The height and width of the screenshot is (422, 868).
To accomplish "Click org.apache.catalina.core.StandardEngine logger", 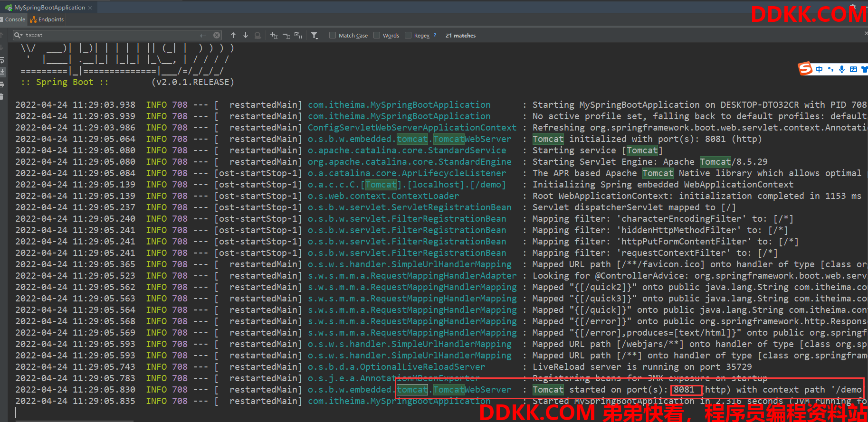I will tap(410, 162).
